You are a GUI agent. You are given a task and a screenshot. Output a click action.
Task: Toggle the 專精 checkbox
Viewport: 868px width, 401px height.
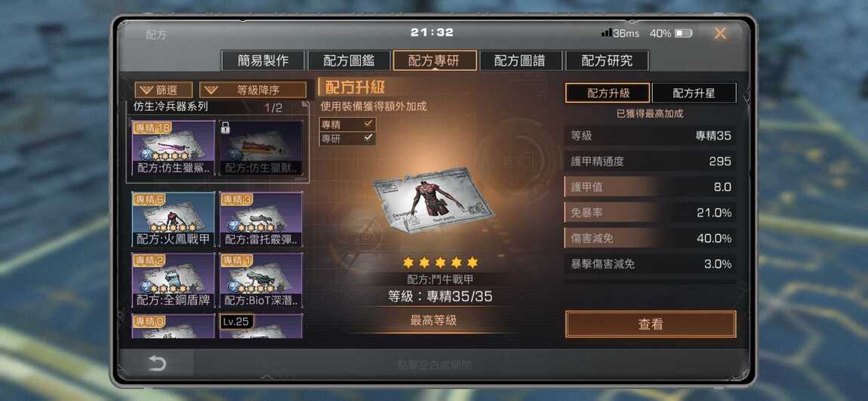[348, 125]
